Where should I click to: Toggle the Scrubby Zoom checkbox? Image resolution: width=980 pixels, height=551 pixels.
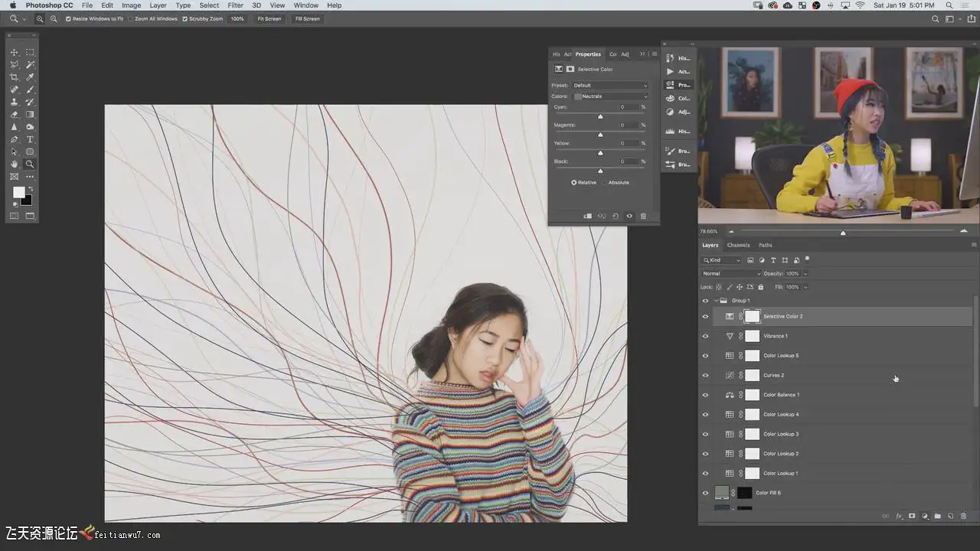coord(185,18)
